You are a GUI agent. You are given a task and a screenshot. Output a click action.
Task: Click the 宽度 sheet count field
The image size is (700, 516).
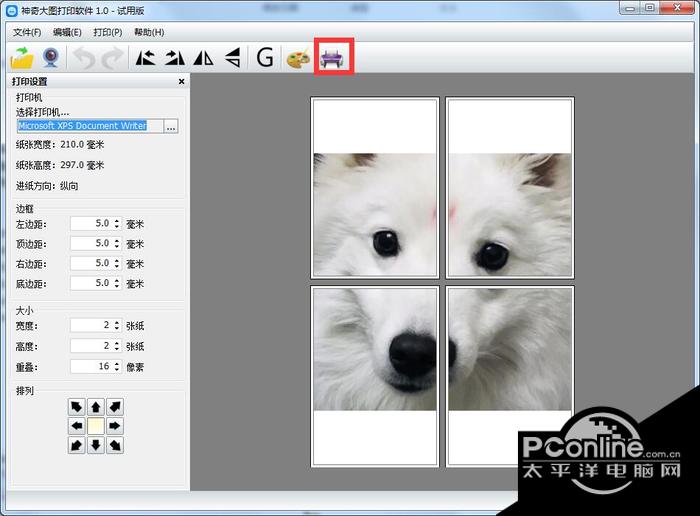(91, 325)
